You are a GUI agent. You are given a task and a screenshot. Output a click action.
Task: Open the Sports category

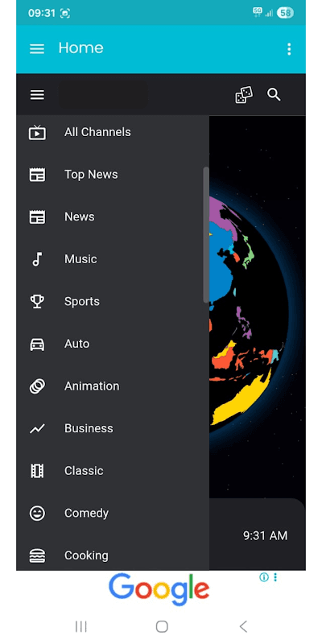113,301
